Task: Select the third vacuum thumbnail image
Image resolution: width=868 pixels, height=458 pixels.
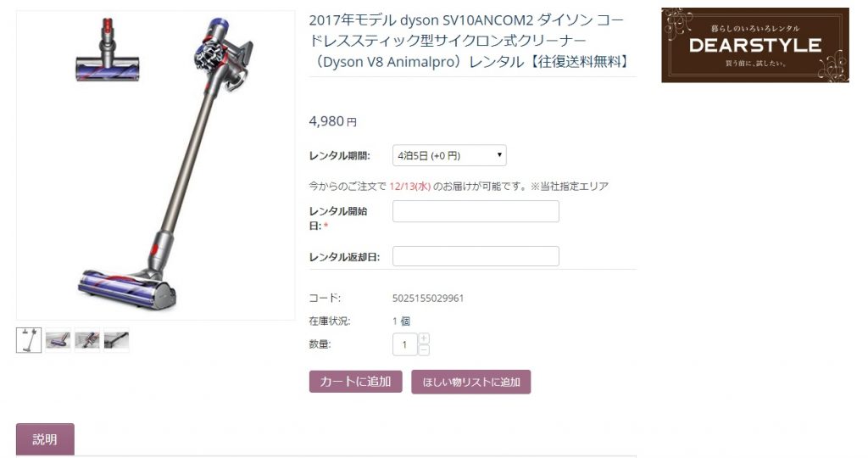Action: coord(87,340)
